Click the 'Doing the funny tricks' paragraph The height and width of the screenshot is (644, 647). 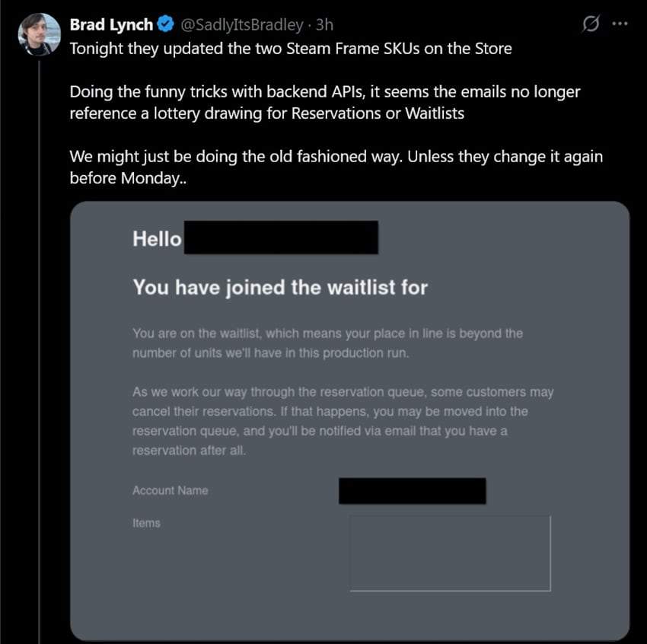point(325,102)
